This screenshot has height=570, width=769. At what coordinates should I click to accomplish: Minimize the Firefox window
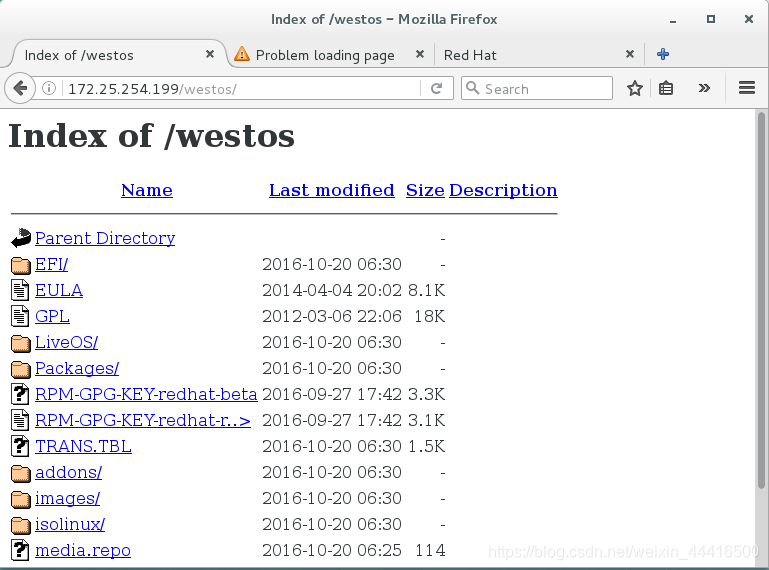[673, 20]
